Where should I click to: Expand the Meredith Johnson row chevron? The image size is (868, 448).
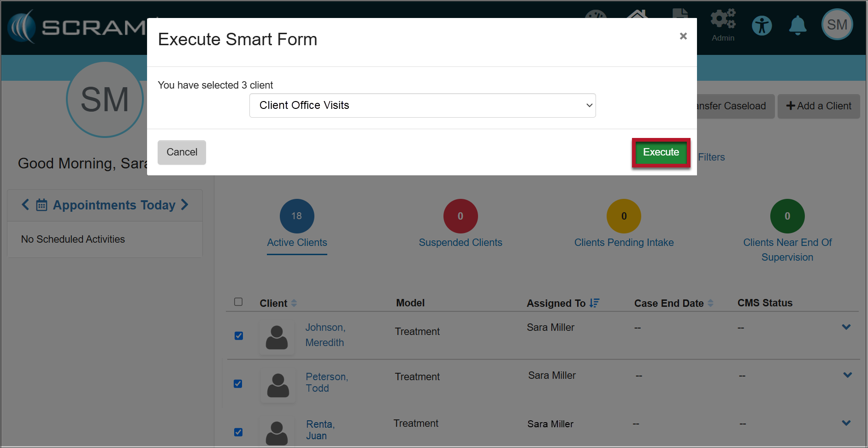[846, 327]
